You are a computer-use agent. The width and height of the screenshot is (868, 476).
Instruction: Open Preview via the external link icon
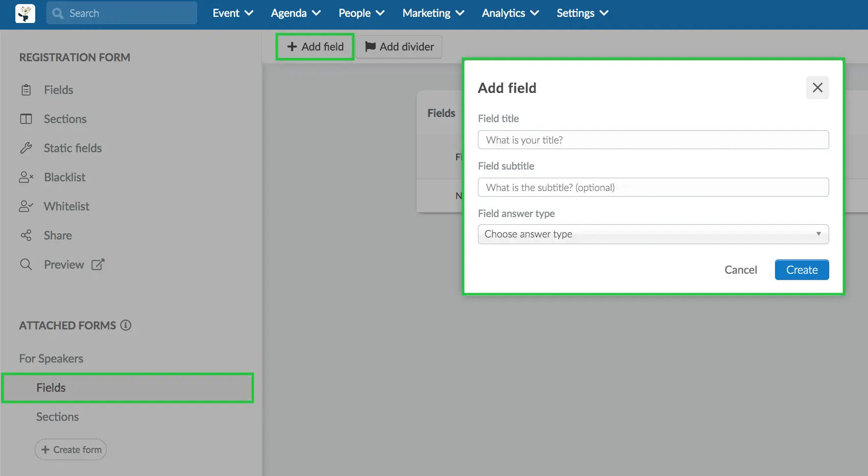coord(97,264)
